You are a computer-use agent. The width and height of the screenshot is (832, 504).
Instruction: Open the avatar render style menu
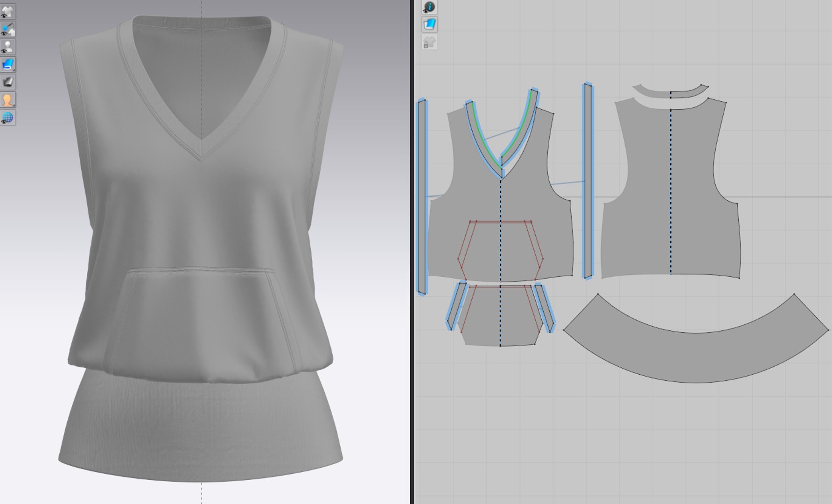[8, 100]
